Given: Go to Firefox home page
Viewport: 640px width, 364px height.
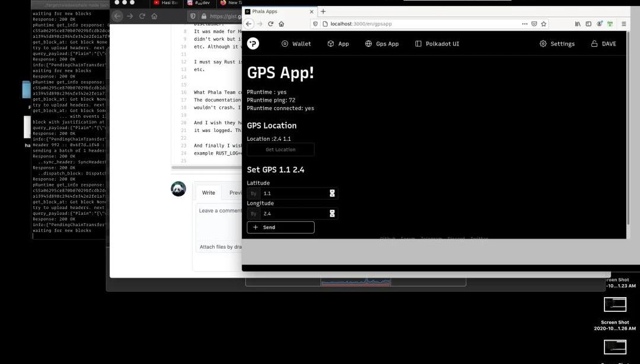Looking at the screenshot, I should [281, 24].
